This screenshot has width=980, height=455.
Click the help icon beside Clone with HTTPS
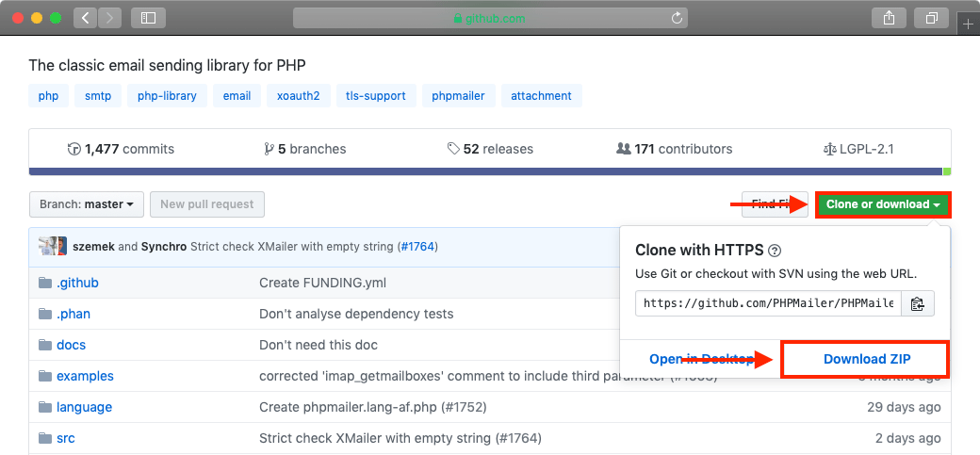pyautogui.click(x=775, y=251)
